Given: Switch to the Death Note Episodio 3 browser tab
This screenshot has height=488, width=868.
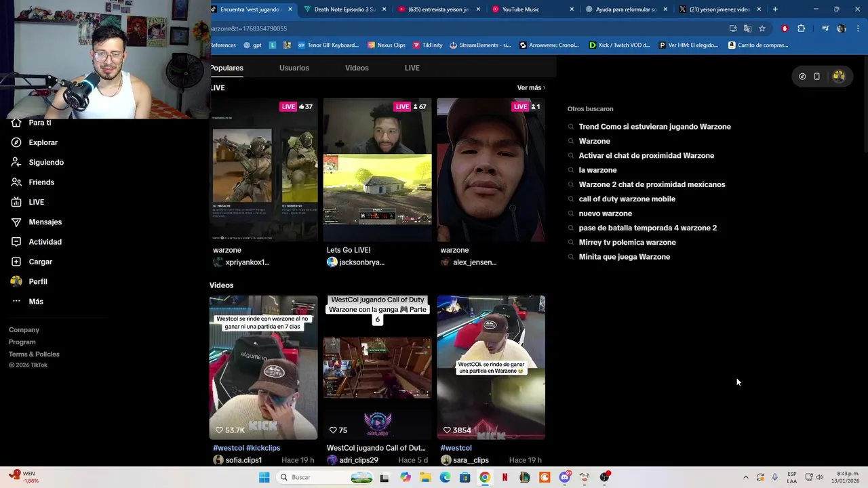Looking at the screenshot, I should point(344,9).
